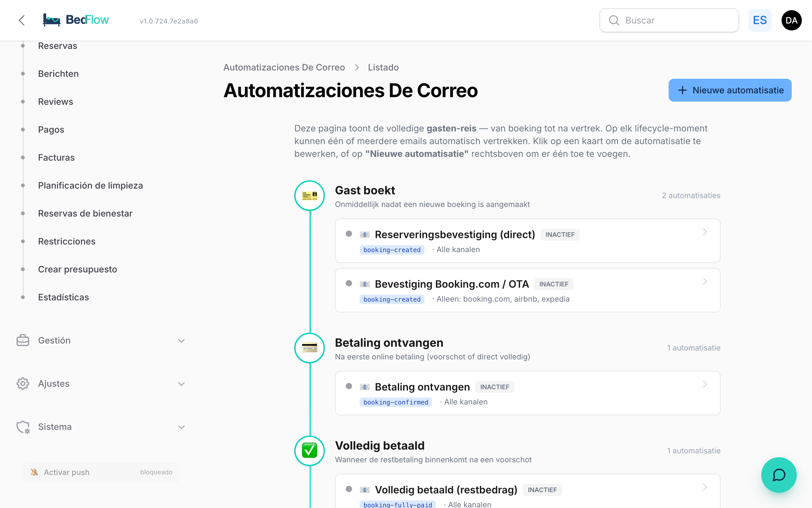Click the back arrow in the header

click(x=22, y=20)
